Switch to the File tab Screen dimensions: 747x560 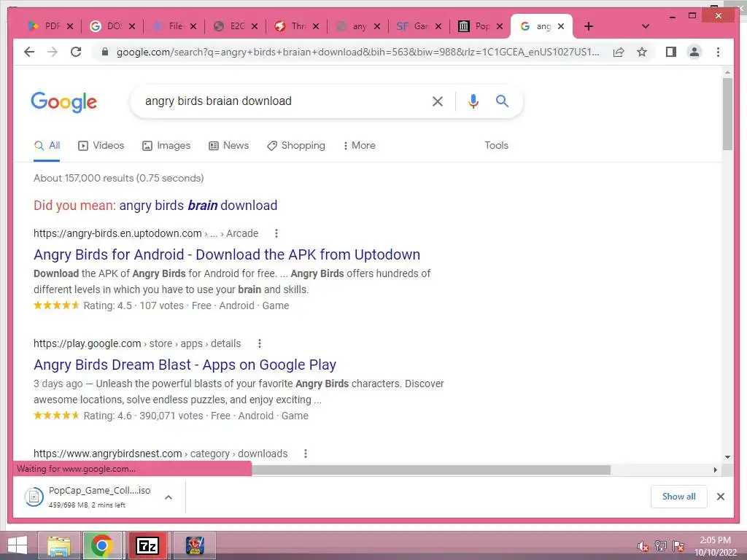point(170,26)
